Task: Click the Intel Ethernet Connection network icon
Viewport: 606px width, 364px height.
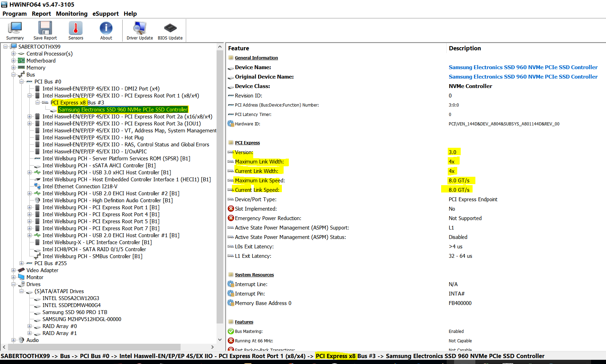Action: tap(37, 186)
